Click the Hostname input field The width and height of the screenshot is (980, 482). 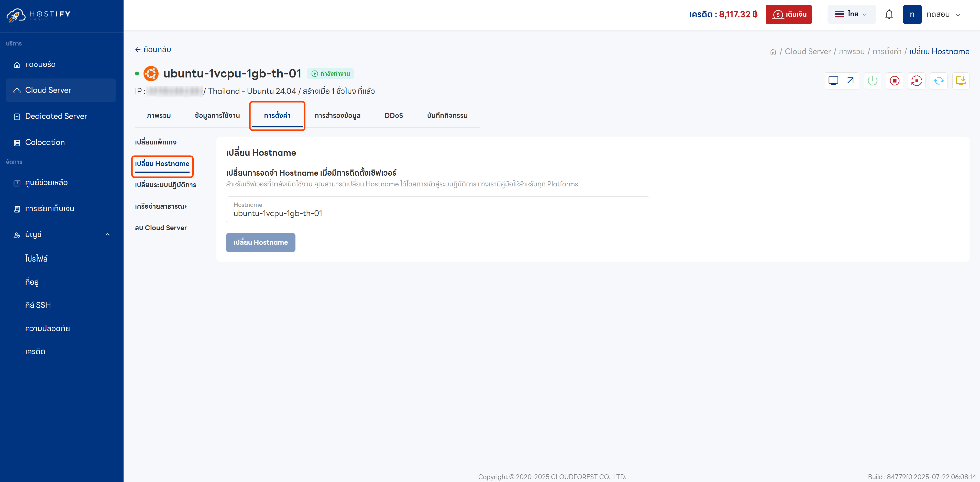pos(438,210)
